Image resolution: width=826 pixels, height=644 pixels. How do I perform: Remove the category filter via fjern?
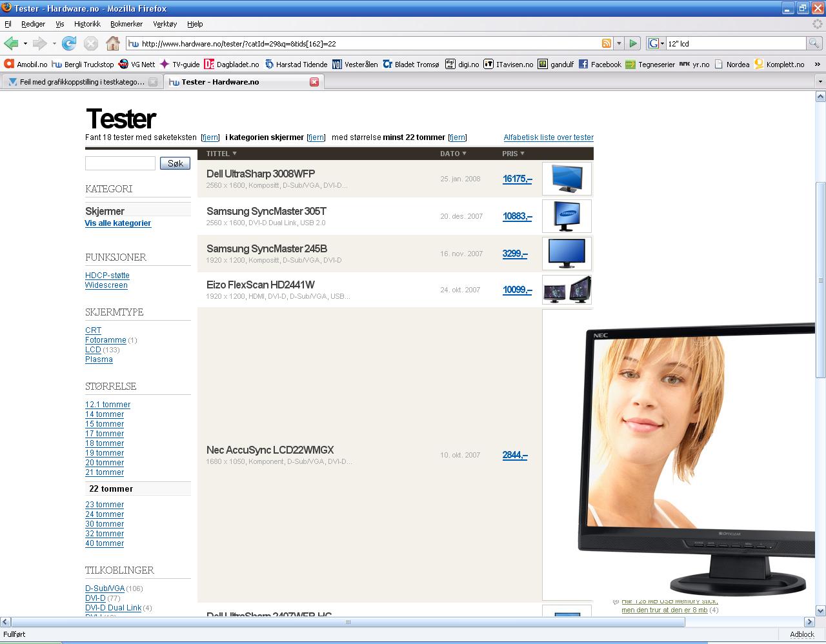pyautogui.click(x=316, y=137)
